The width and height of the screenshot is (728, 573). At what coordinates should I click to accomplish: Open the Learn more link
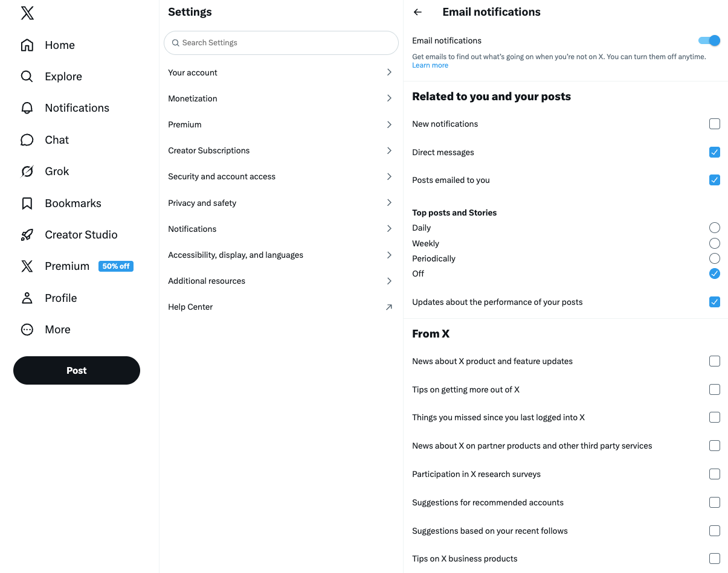point(430,65)
